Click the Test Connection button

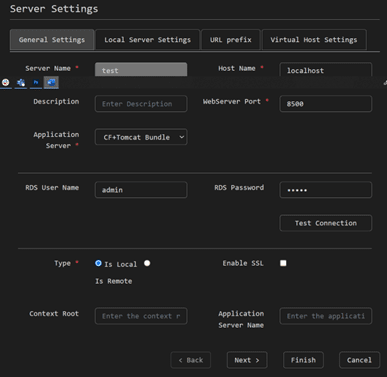pyautogui.click(x=326, y=223)
